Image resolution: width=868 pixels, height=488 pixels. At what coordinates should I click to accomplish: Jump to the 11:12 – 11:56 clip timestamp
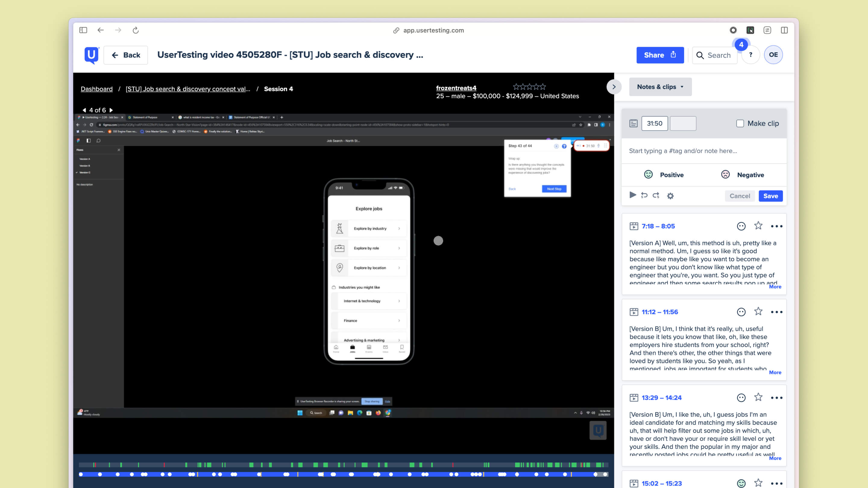coord(660,312)
